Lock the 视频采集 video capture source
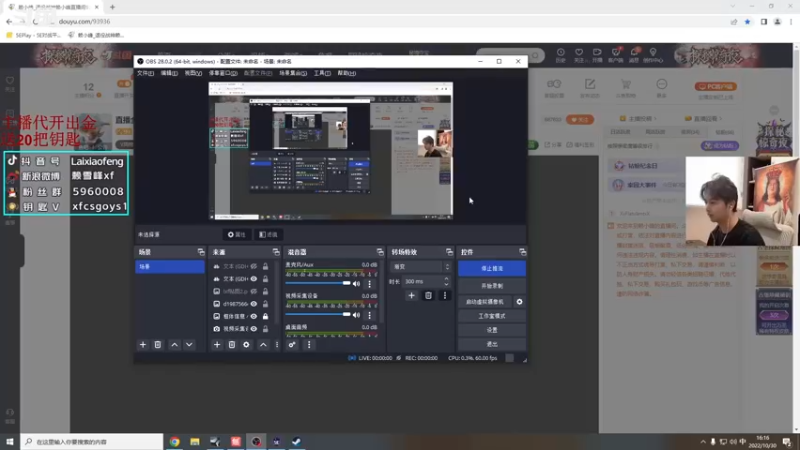This screenshot has height=450, width=800. pyautogui.click(x=265, y=329)
